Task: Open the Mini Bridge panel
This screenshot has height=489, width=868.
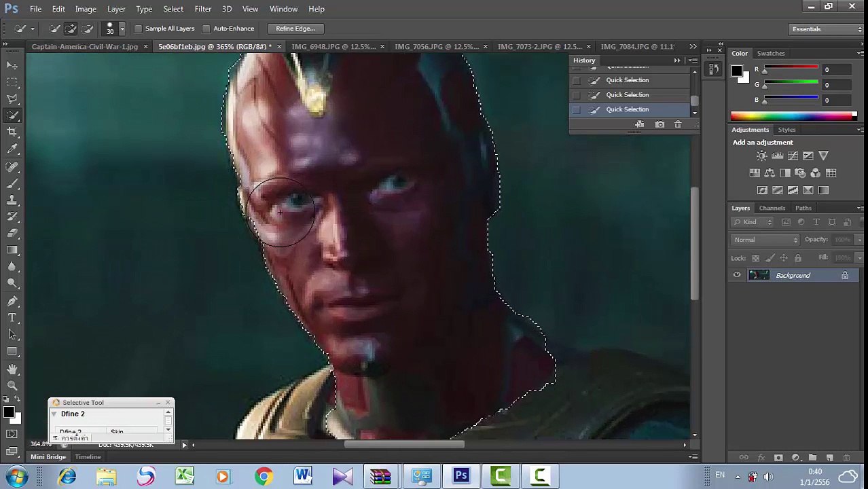Action: pyautogui.click(x=48, y=457)
